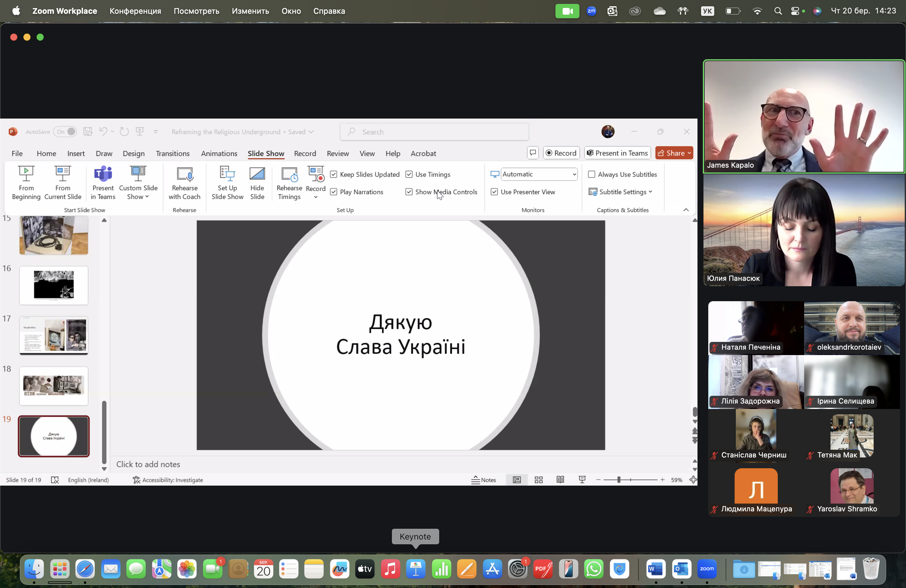Click Present in Teams button top right
The image size is (906, 588).
[x=617, y=153]
